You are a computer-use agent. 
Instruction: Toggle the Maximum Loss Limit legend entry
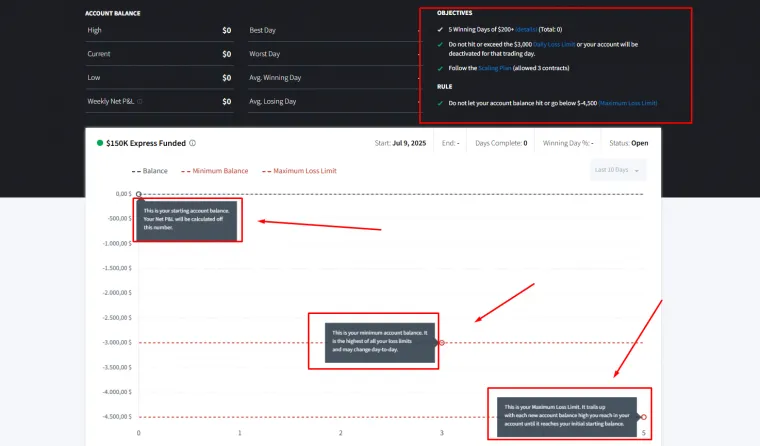tap(299, 171)
